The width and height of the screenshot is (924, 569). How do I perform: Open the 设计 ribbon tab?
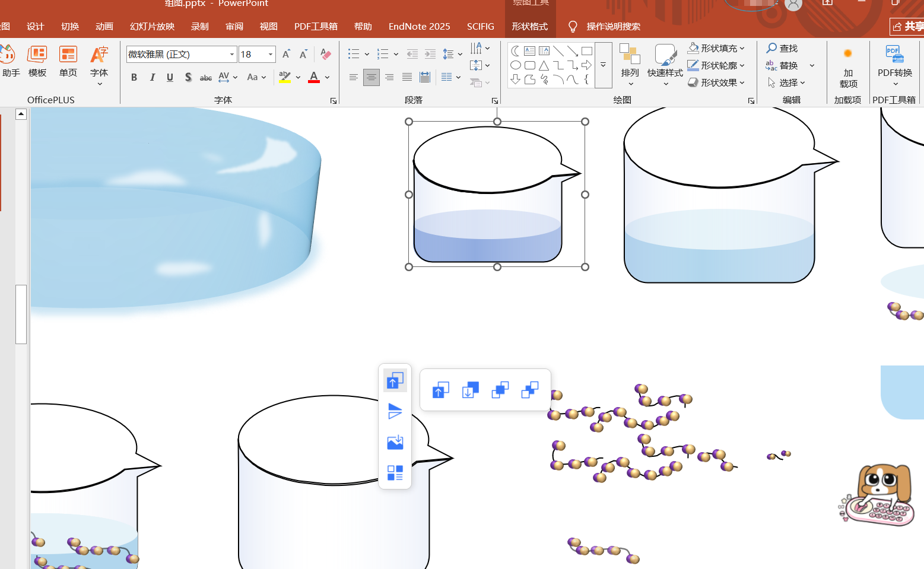click(x=36, y=26)
